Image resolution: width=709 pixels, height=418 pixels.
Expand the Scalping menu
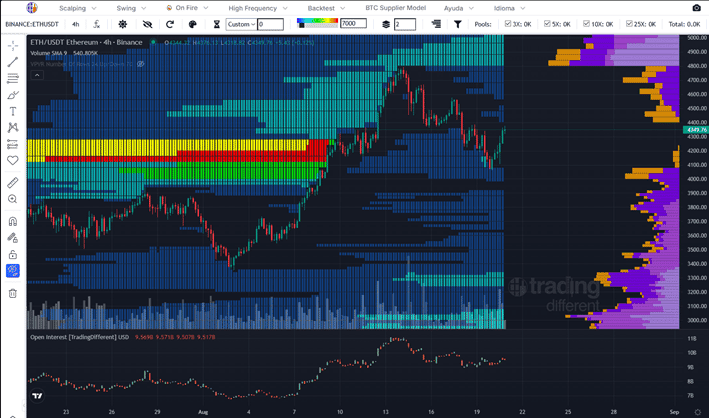(x=77, y=8)
